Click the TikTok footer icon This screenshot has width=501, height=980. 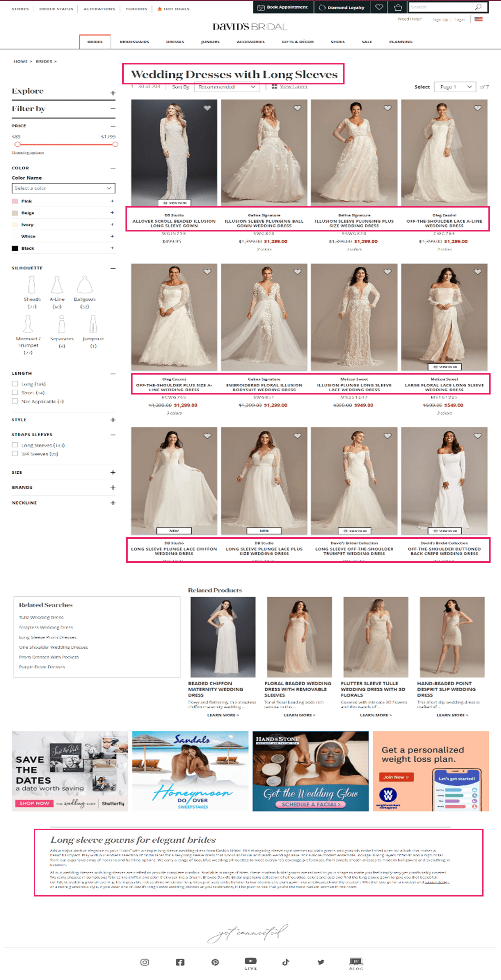coord(286,962)
